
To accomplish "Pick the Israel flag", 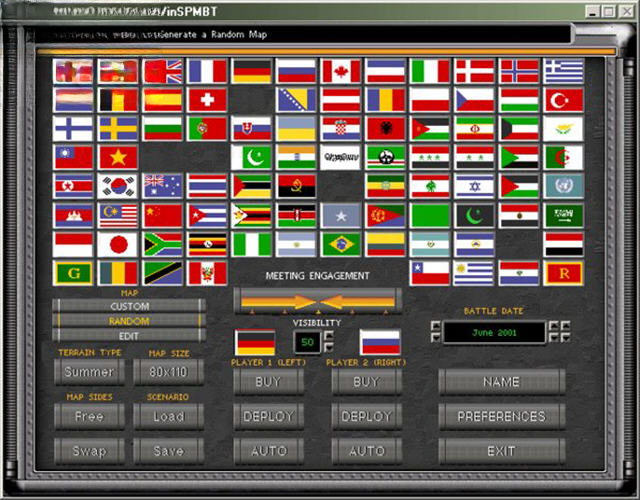I will [474, 186].
